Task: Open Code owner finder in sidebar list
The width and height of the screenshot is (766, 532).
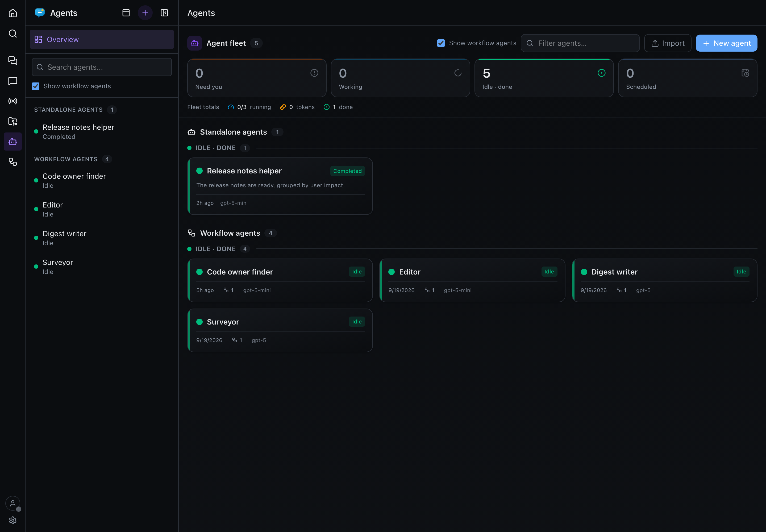Action: click(x=102, y=180)
